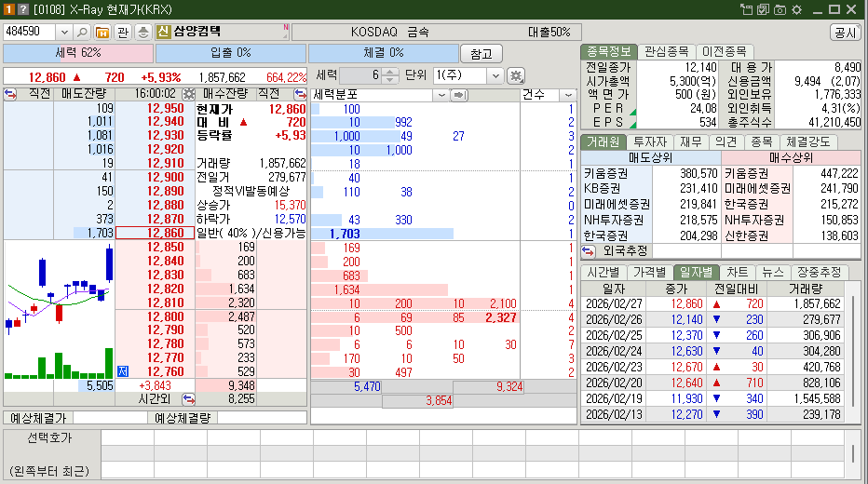
Task: Click the 하락가 12,570 value
Action: [x=290, y=219]
